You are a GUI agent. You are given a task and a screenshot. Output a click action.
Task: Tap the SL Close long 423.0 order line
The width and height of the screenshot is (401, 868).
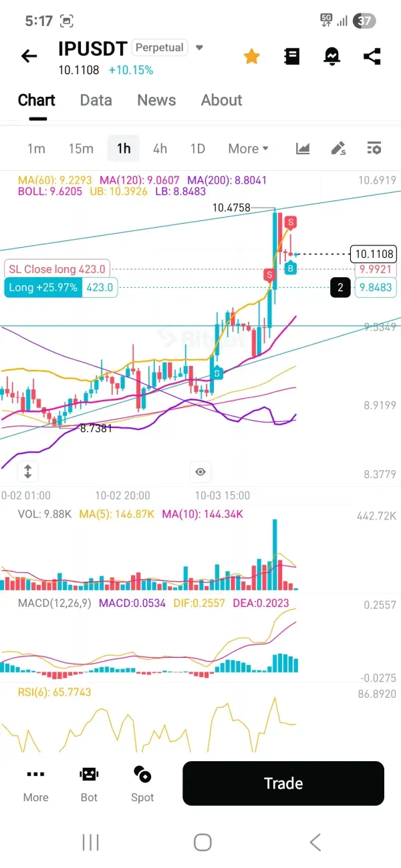tap(57, 269)
